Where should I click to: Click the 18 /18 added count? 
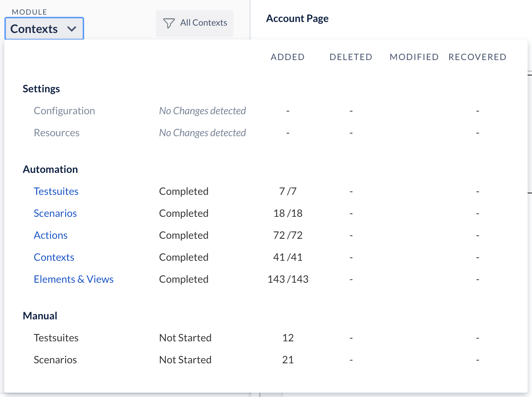point(288,213)
